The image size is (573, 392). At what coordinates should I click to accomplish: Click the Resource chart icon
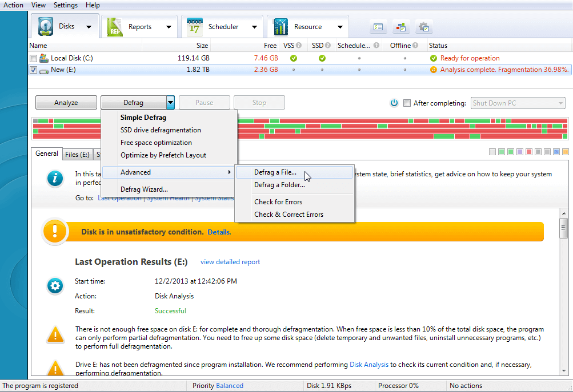pos(281,27)
